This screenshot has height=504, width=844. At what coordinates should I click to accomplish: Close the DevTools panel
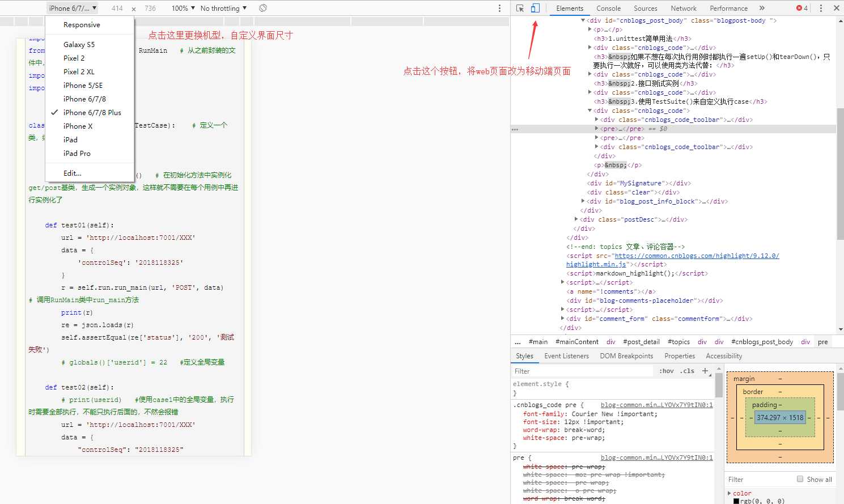[836, 8]
